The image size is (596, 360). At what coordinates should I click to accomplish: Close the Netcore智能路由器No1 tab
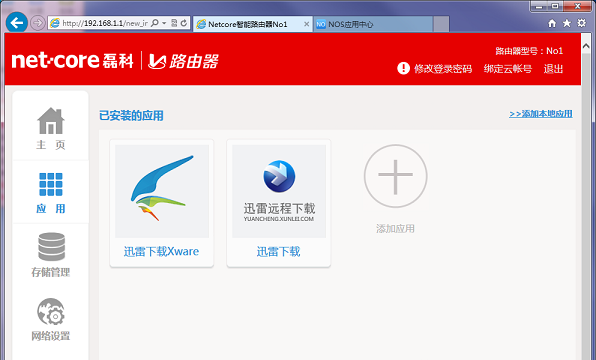pyautogui.click(x=306, y=24)
